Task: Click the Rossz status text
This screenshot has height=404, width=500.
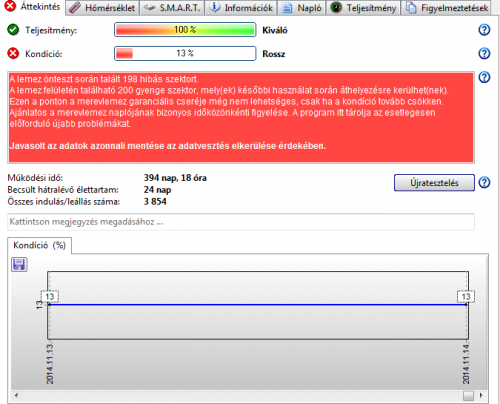Action: pos(274,54)
